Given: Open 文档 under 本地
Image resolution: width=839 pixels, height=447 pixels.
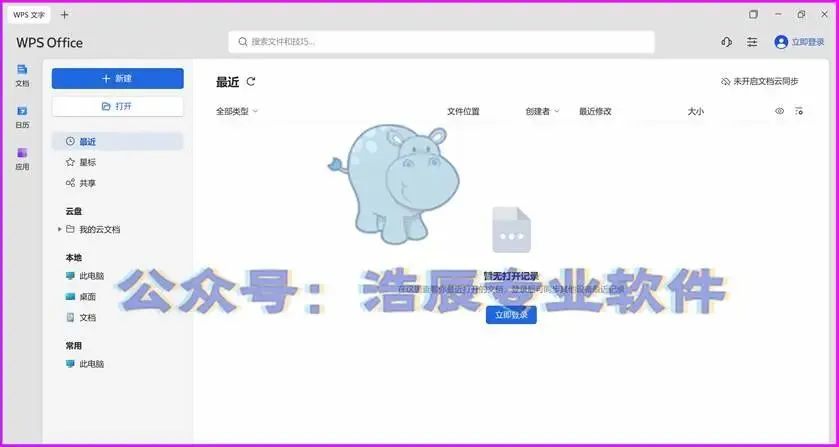Looking at the screenshot, I should 81,317.
